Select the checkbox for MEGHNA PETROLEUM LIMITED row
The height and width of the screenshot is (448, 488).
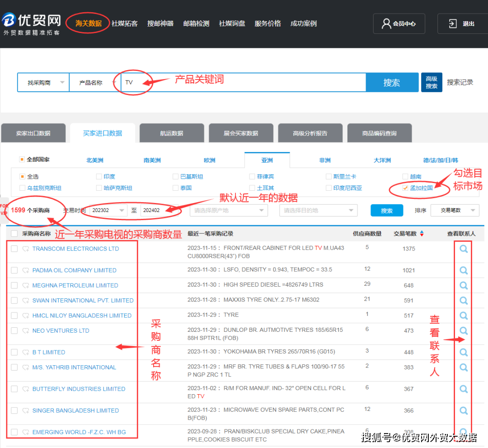coord(14,285)
